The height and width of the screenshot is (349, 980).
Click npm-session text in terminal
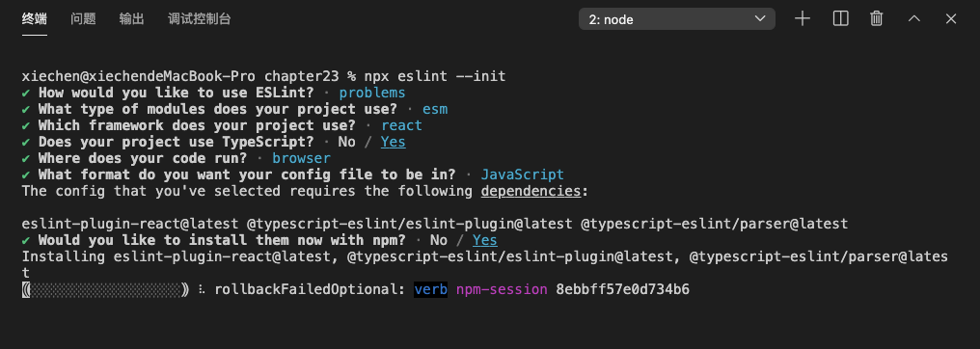tap(502, 289)
